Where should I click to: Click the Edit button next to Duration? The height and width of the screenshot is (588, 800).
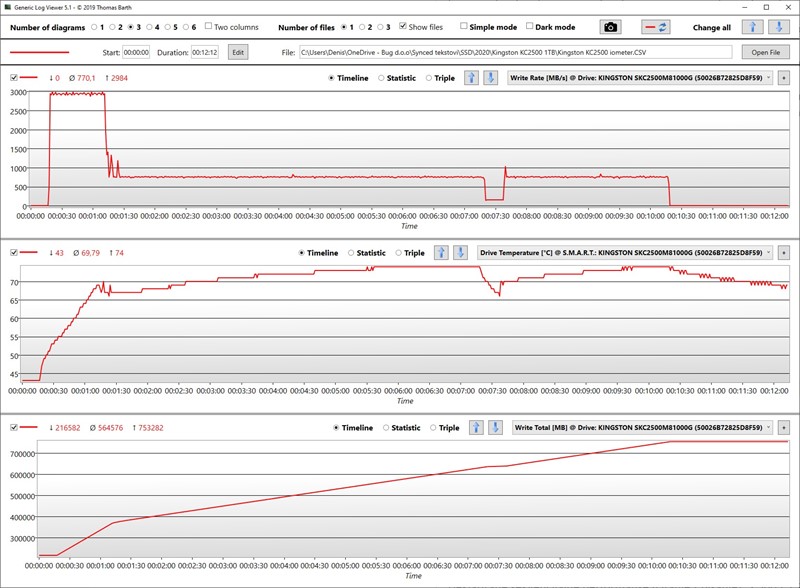click(238, 52)
